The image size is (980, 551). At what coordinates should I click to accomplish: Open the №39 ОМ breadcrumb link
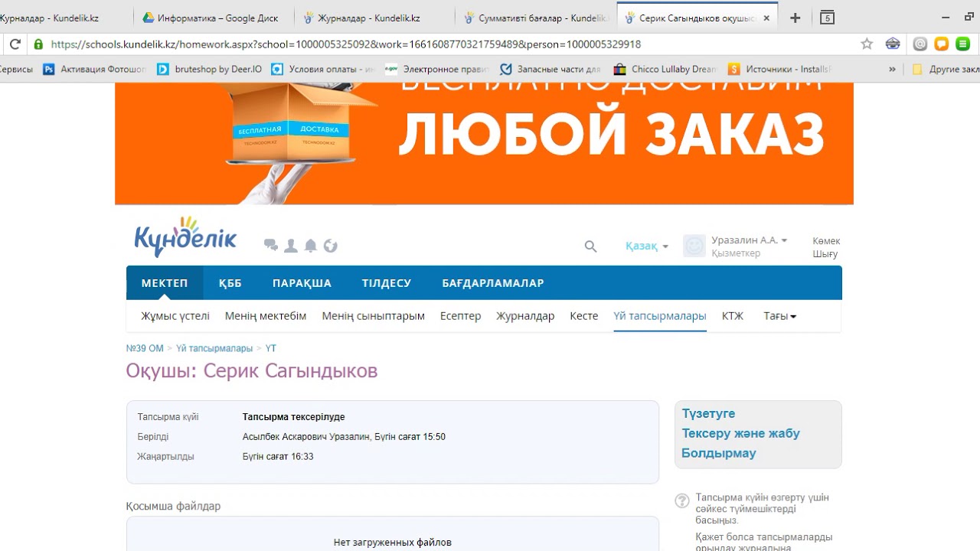tap(145, 348)
